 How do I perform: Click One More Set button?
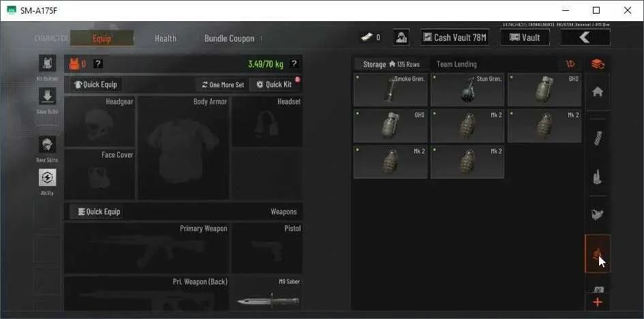[223, 85]
